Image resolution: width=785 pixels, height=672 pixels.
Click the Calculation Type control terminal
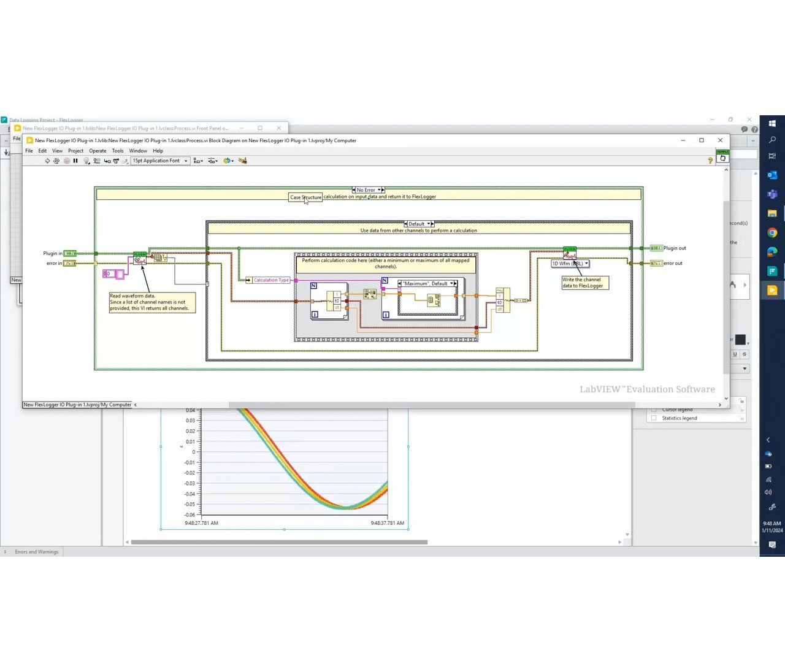click(x=267, y=280)
